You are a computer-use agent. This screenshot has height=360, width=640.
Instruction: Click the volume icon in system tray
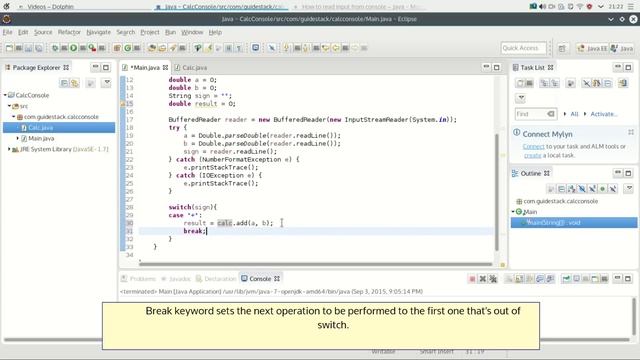[542, 7]
